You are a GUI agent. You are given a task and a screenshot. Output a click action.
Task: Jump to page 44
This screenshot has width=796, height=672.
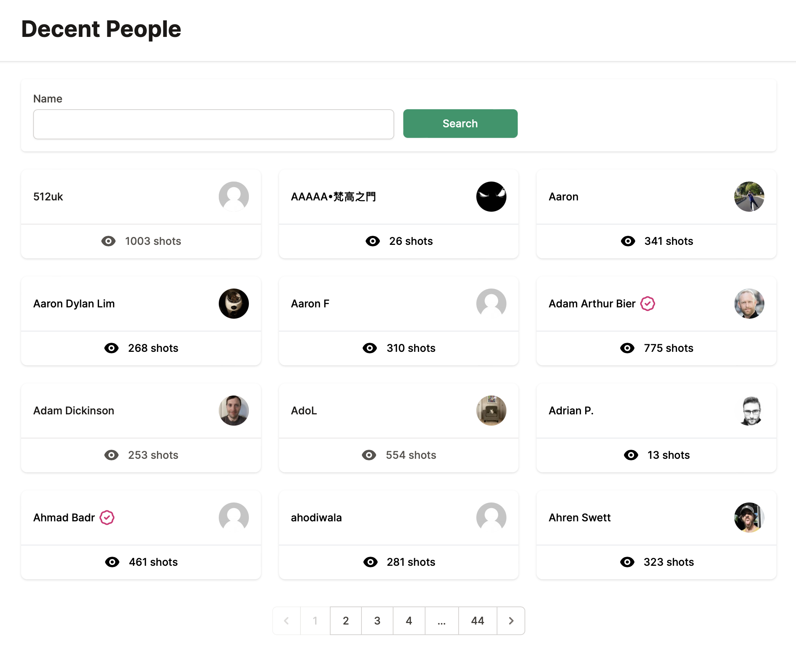(477, 620)
